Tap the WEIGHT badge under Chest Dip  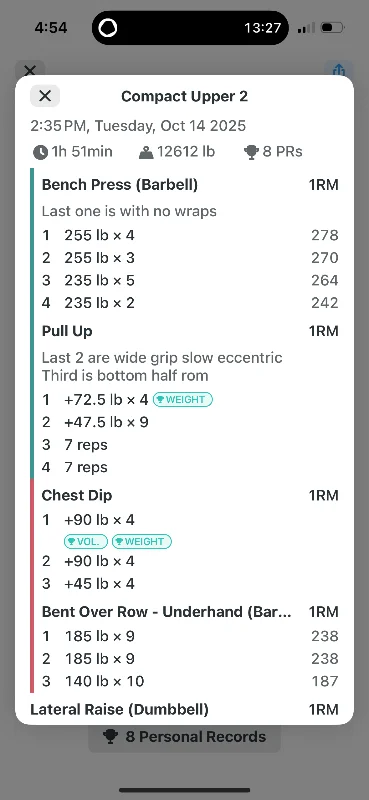(x=142, y=541)
